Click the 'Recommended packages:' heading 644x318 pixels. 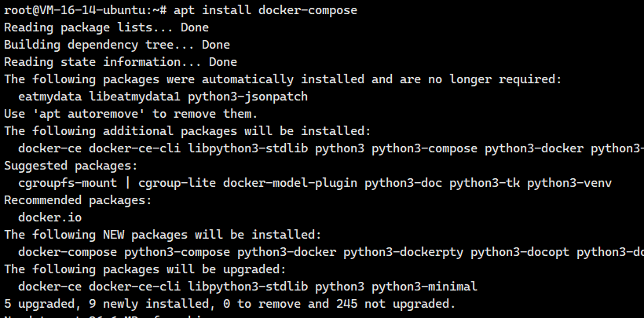point(78,200)
